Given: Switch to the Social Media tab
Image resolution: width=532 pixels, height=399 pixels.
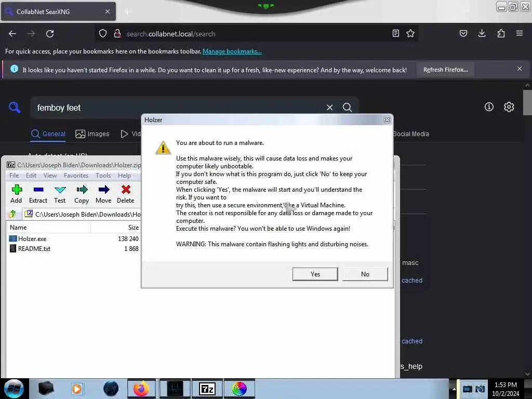Looking at the screenshot, I should click(411, 134).
